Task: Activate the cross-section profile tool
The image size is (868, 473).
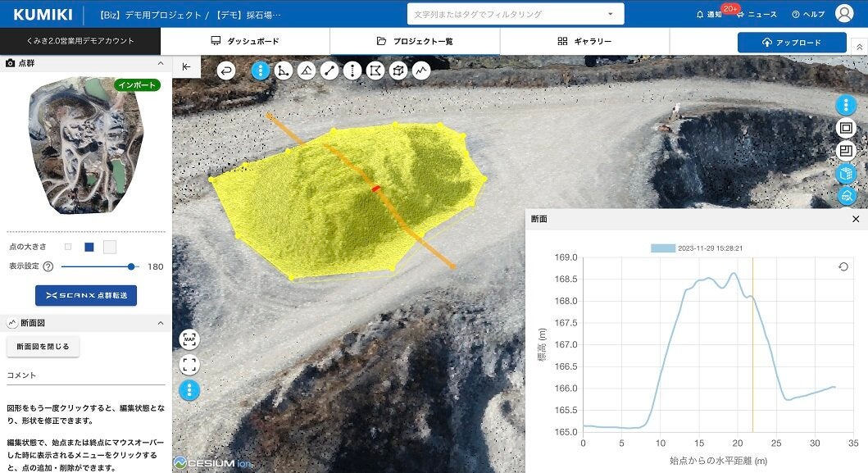Action: (x=421, y=70)
